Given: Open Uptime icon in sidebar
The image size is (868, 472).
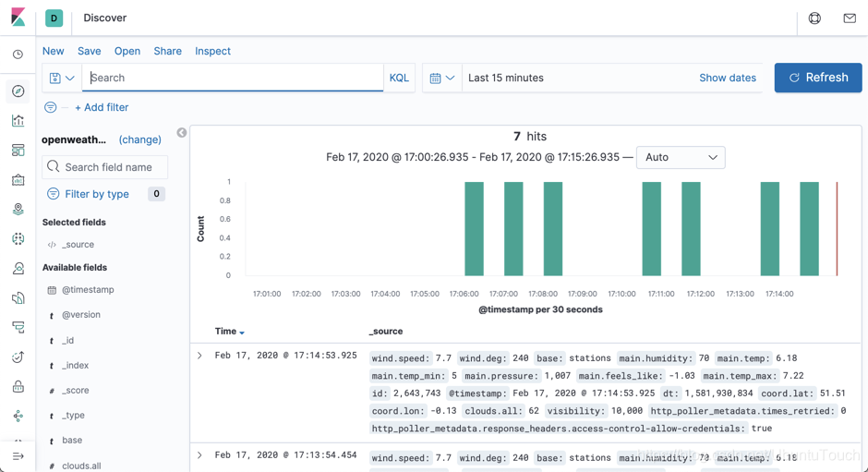Looking at the screenshot, I should pyautogui.click(x=18, y=357).
